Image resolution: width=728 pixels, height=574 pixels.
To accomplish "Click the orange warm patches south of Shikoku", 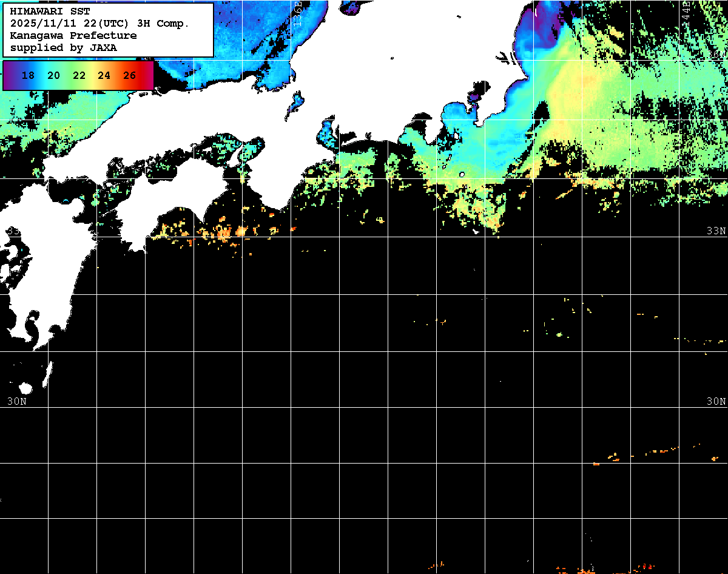I will pyautogui.click(x=224, y=232).
